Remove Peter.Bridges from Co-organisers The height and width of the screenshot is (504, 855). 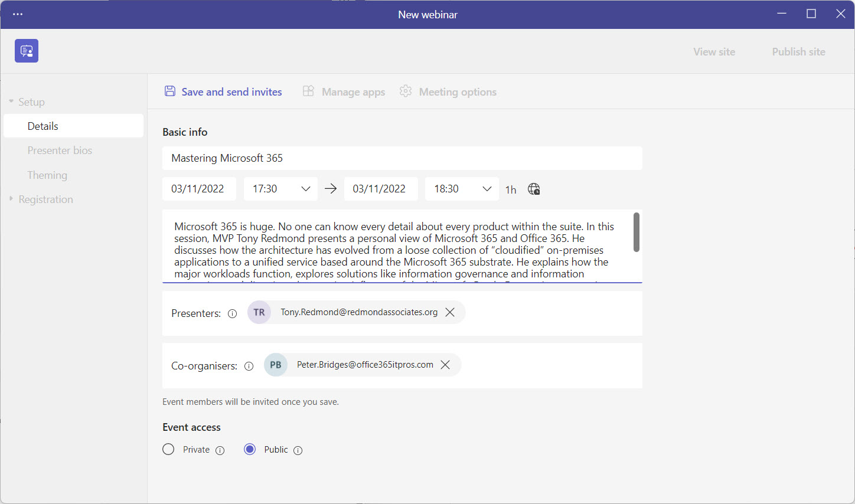tap(445, 365)
